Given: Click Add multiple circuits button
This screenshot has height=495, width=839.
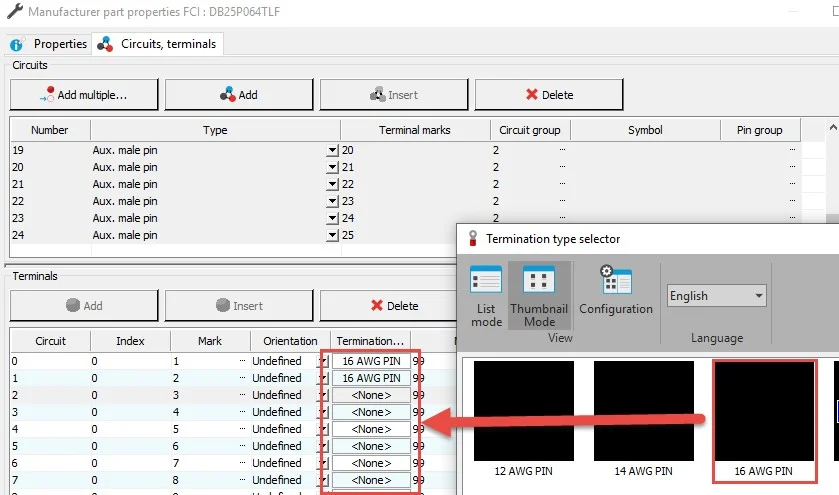Looking at the screenshot, I should (x=84, y=95).
